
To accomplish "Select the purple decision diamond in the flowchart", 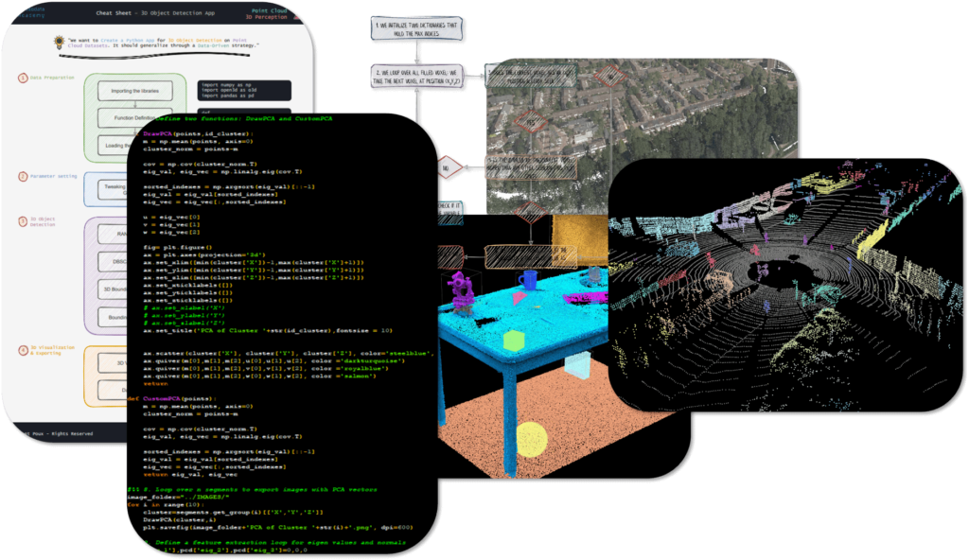I will (x=415, y=77).
